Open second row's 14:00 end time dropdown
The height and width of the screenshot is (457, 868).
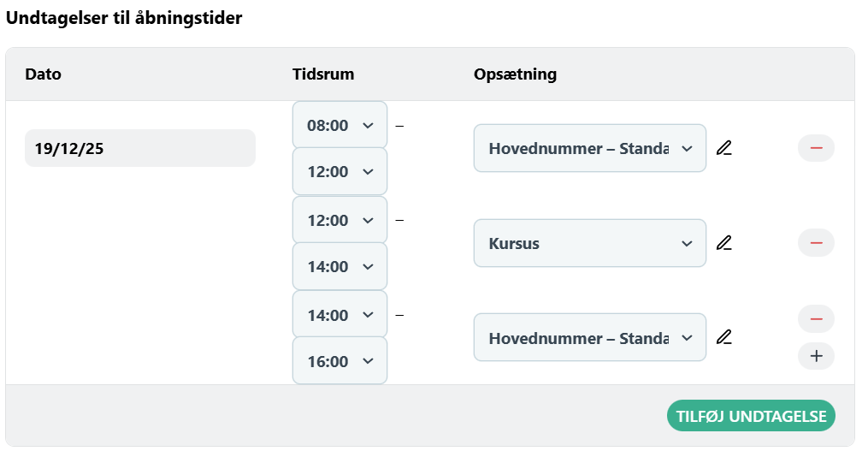click(340, 266)
